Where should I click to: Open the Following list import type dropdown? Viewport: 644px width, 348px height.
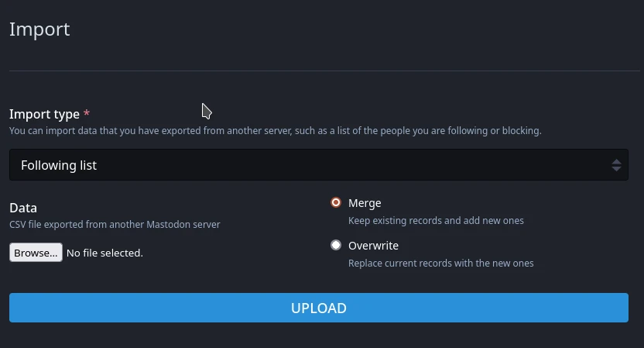[x=319, y=165]
